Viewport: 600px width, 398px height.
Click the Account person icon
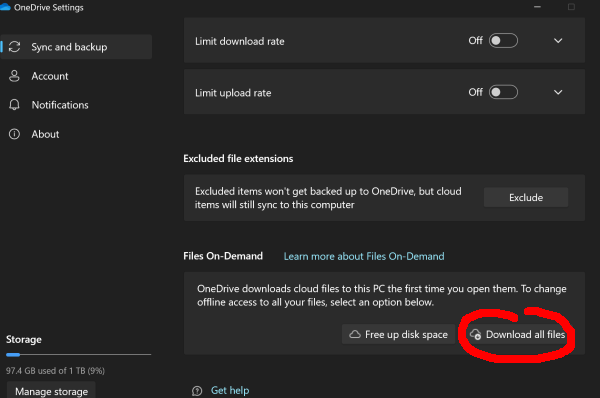[x=14, y=76]
